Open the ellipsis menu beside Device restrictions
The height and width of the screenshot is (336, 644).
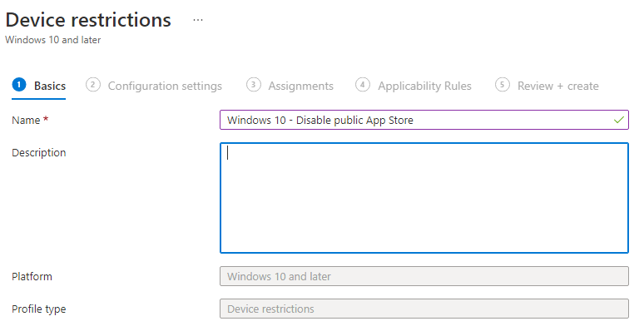pos(198,20)
